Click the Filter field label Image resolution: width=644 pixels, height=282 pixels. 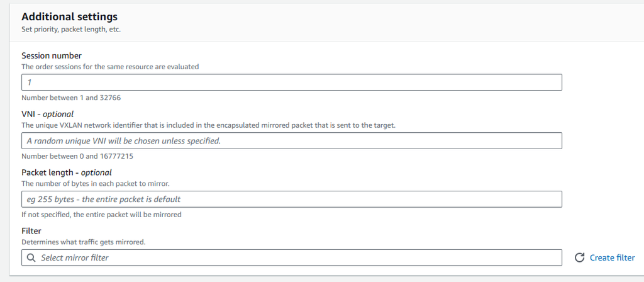pos(31,231)
